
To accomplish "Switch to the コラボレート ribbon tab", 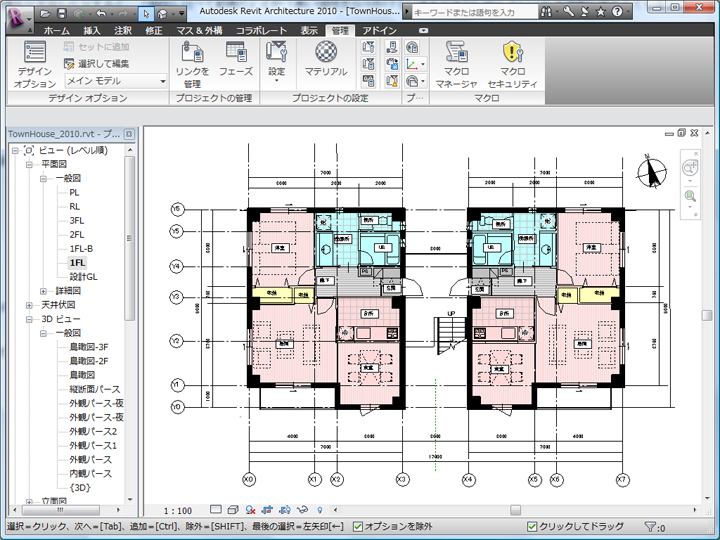I will click(261, 31).
